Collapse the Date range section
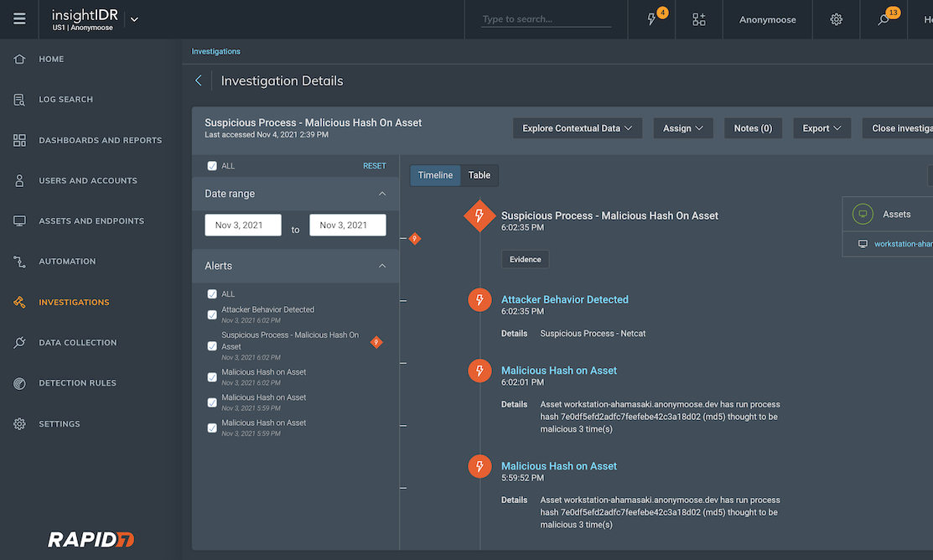The height and width of the screenshot is (560, 933). coord(382,194)
